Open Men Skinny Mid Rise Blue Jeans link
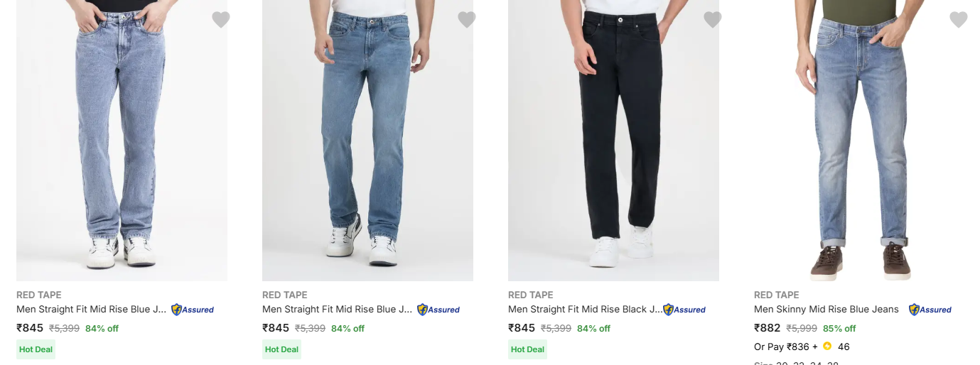The image size is (980, 365). [x=826, y=310]
